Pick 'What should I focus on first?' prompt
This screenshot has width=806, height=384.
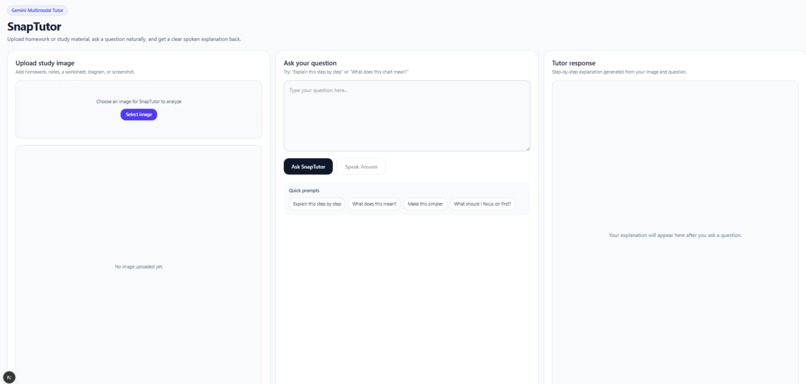(482, 204)
